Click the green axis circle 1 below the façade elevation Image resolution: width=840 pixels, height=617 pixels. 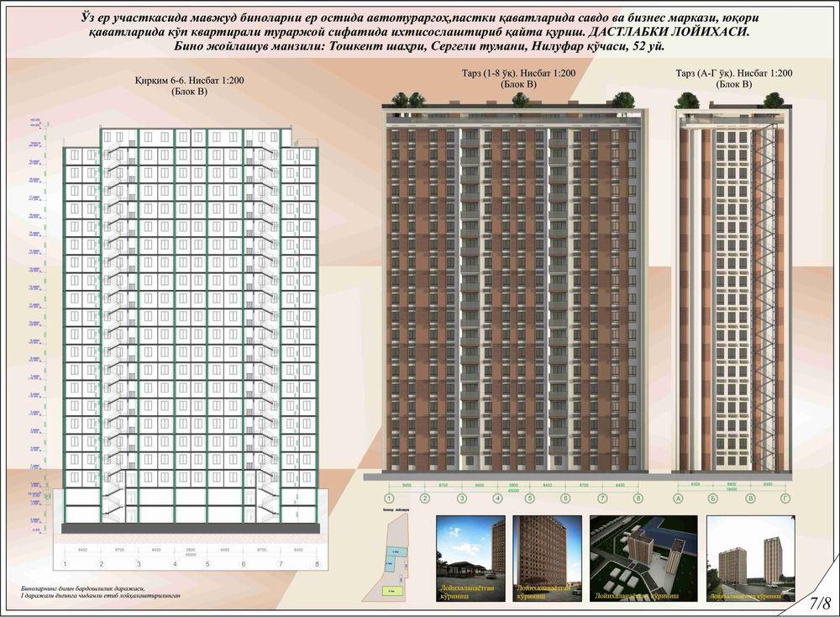pos(391,498)
